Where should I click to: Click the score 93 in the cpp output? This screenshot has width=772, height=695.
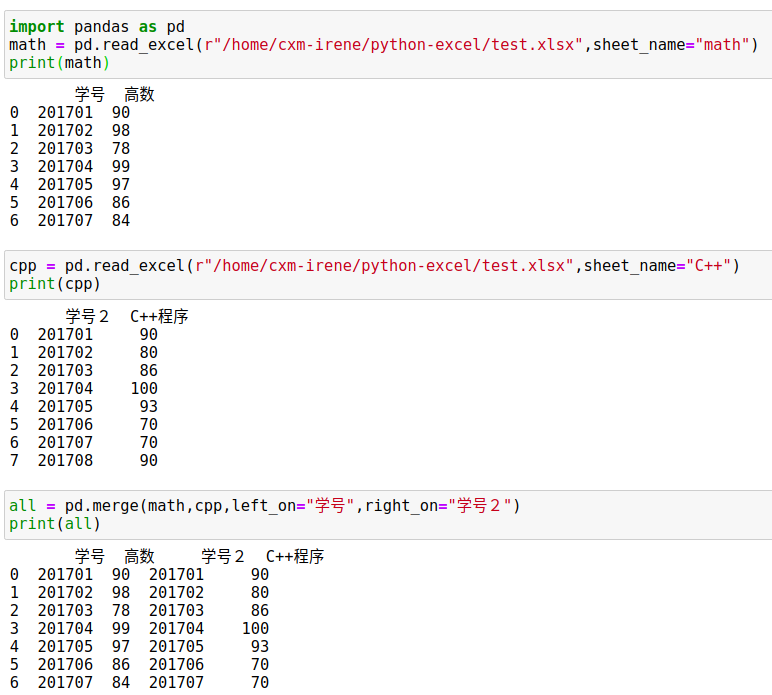pos(149,406)
